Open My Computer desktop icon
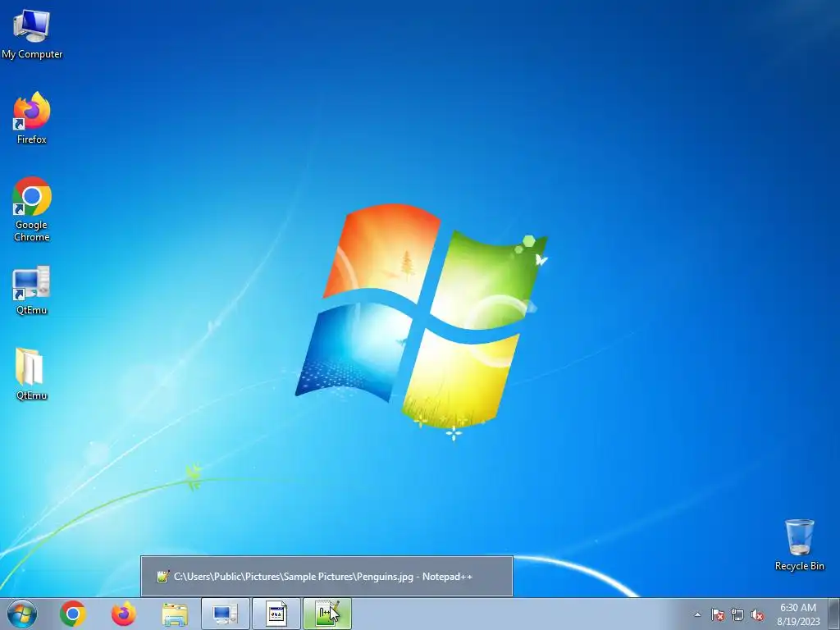The image size is (840, 630). pyautogui.click(x=32, y=34)
